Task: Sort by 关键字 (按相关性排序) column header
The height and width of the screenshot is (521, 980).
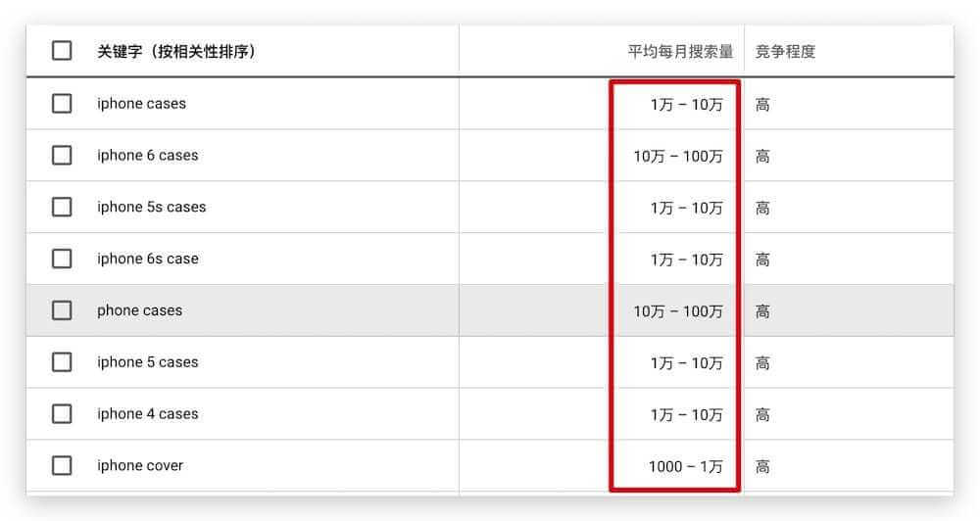Action: tap(176, 51)
